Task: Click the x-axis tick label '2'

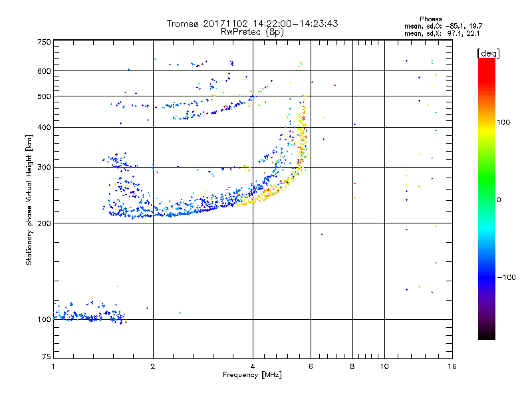Action: [153, 366]
